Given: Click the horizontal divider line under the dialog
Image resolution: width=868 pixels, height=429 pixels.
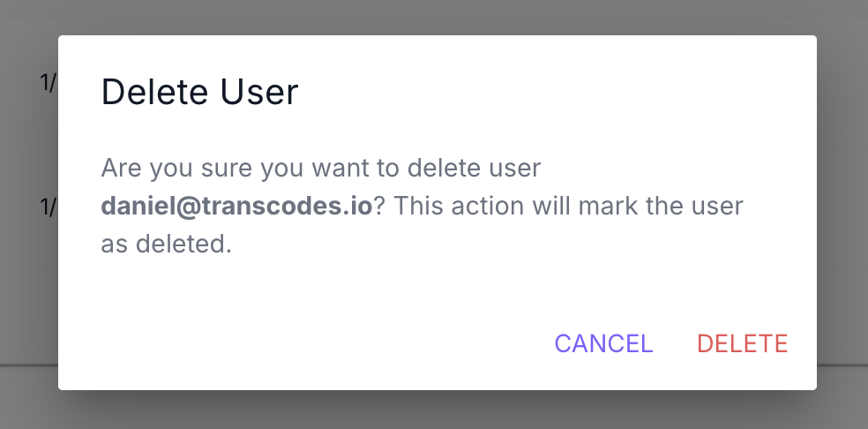Looking at the screenshot, I should [26, 364].
